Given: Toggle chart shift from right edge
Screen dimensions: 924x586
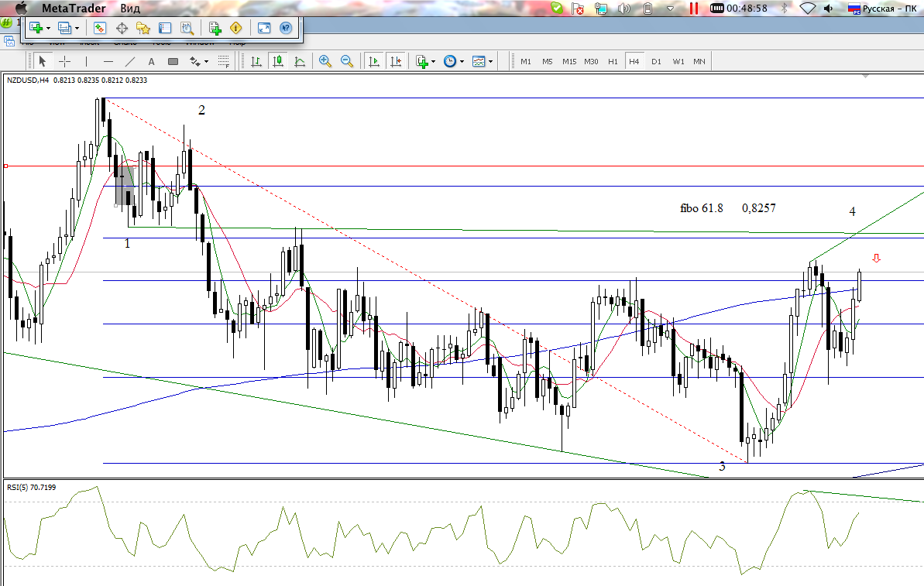Looking at the screenshot, I should coord(396,61).
